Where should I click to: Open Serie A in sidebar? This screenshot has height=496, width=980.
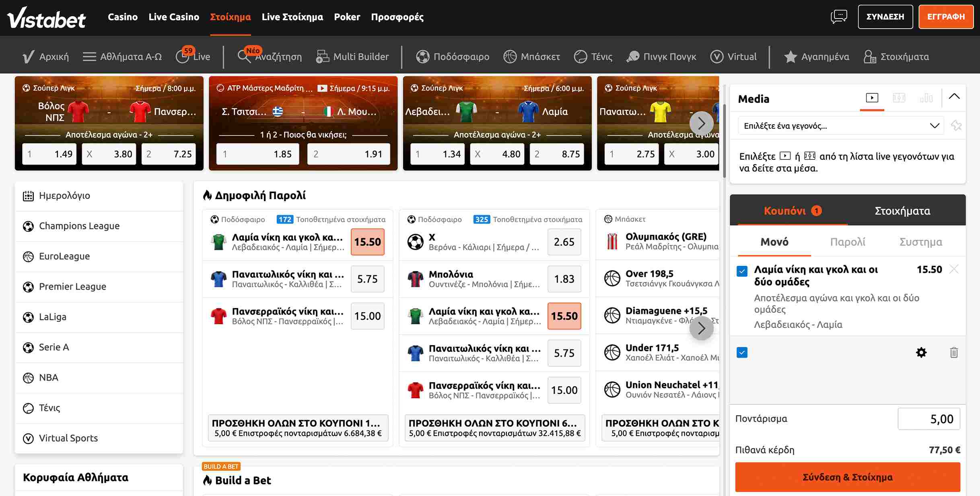(x=99, y=347)
